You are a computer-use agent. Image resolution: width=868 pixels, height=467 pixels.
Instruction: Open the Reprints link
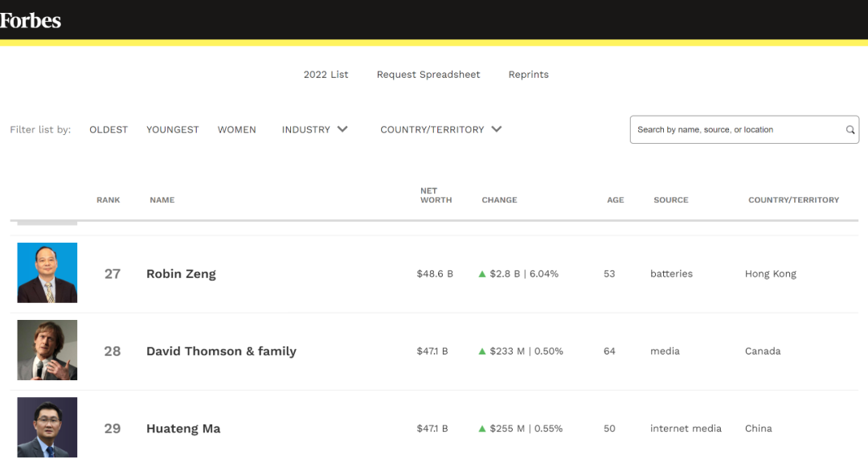click(x=529, y=75)
